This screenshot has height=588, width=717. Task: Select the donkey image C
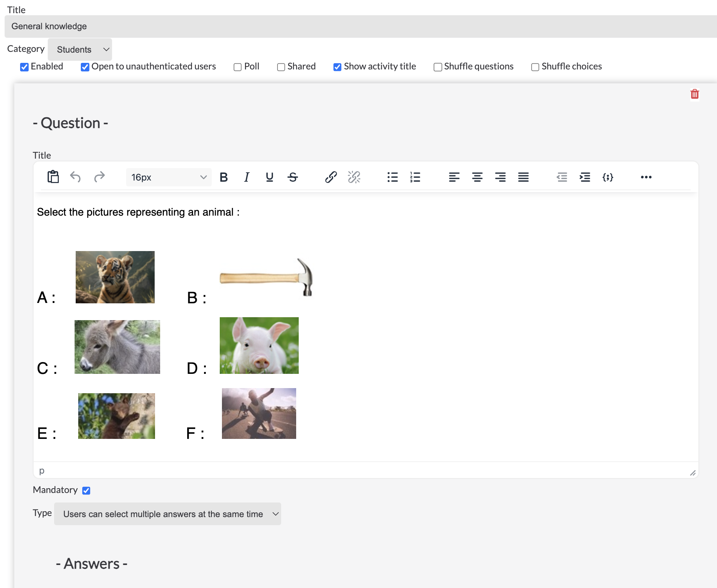point(117,347)
